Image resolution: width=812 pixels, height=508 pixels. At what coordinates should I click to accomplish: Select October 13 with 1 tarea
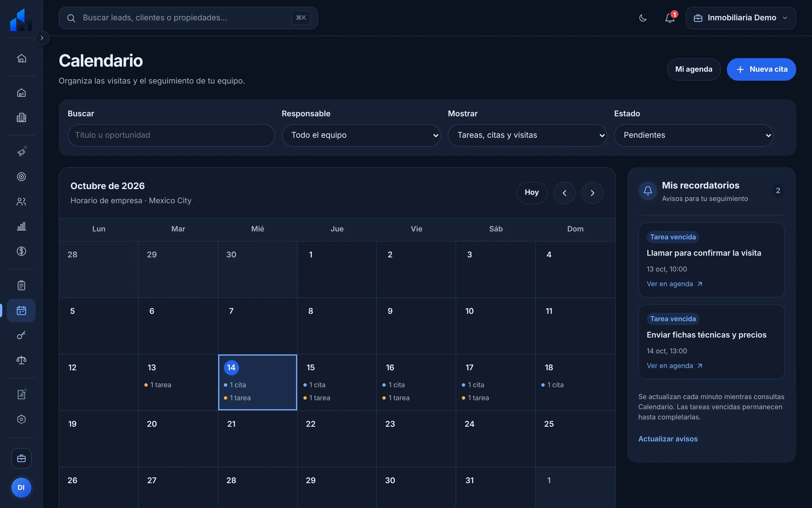pyautogui.click(x=178, y=382)
